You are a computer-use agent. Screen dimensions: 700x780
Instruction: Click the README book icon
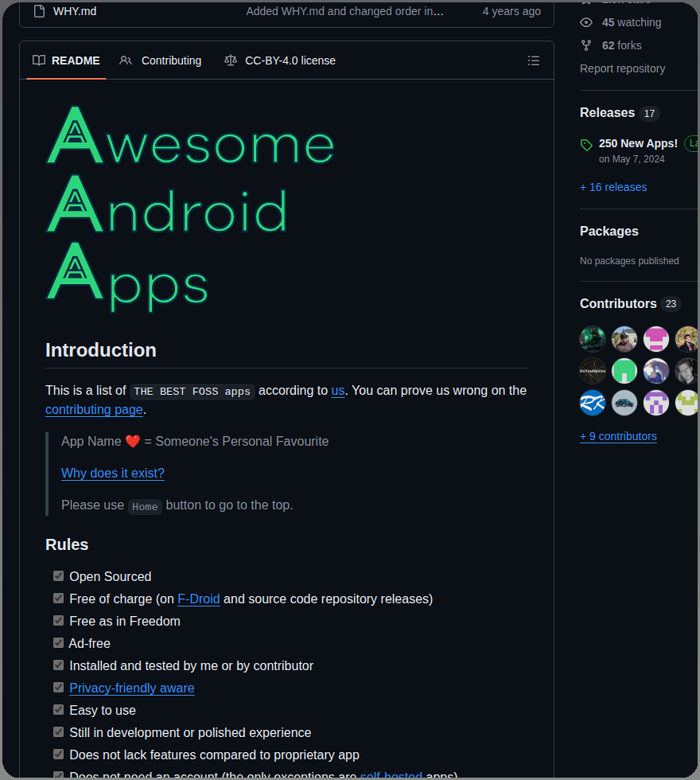(39, 60)
